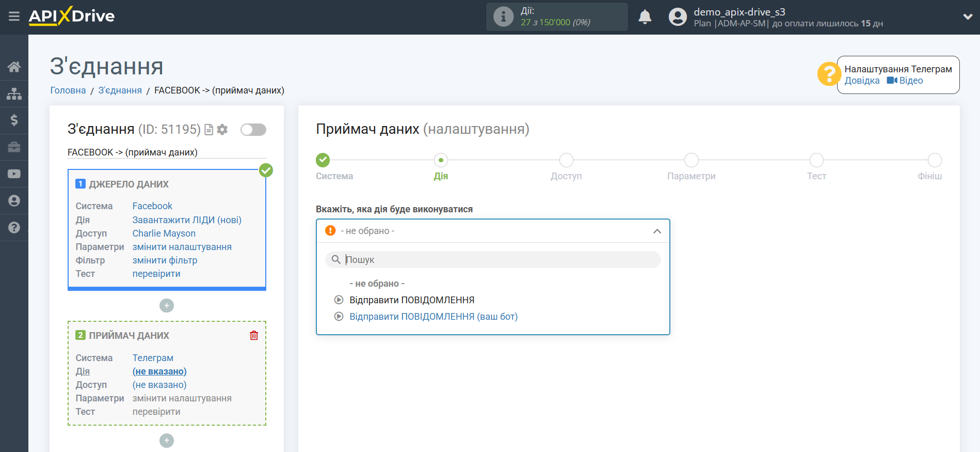Image resolution: width=980 pixels, height=452 pixels.
Task: Open the briefcase sidebar icon
Action: (14, 147)
